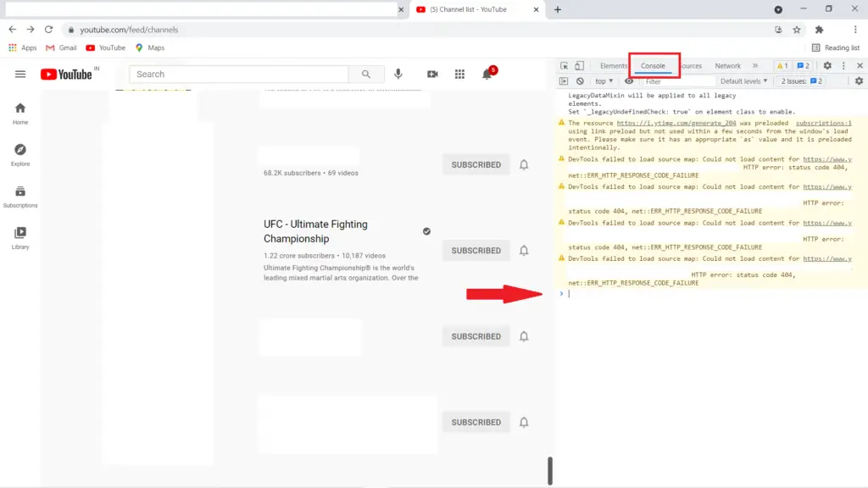Open the Reading list
The image size is (868, 488).
point(835,47)
